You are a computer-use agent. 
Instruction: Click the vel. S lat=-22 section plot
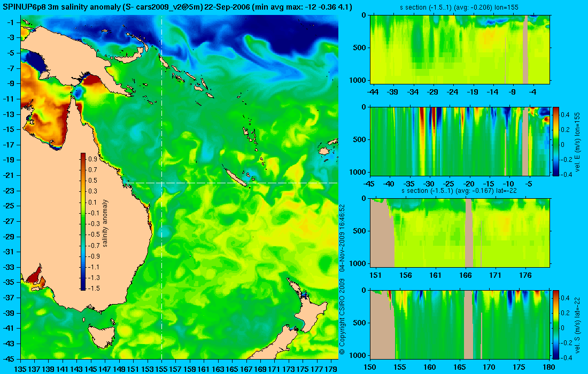(x=460, y=324)
